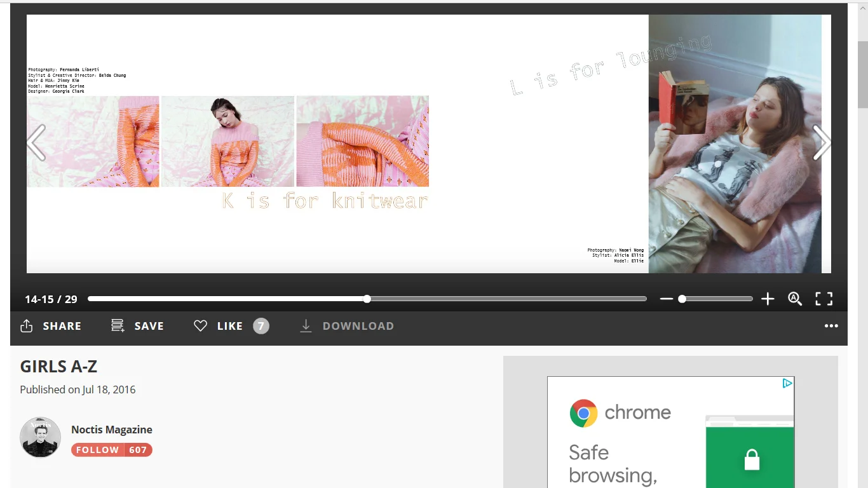868x488 pixels.
Task: Click the zoom in plus icon
Action: (x=768, y=299)
